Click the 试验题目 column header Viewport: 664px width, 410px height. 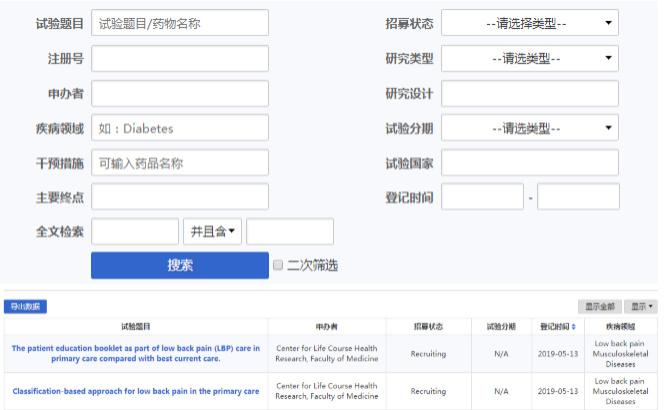coord(136,327)
